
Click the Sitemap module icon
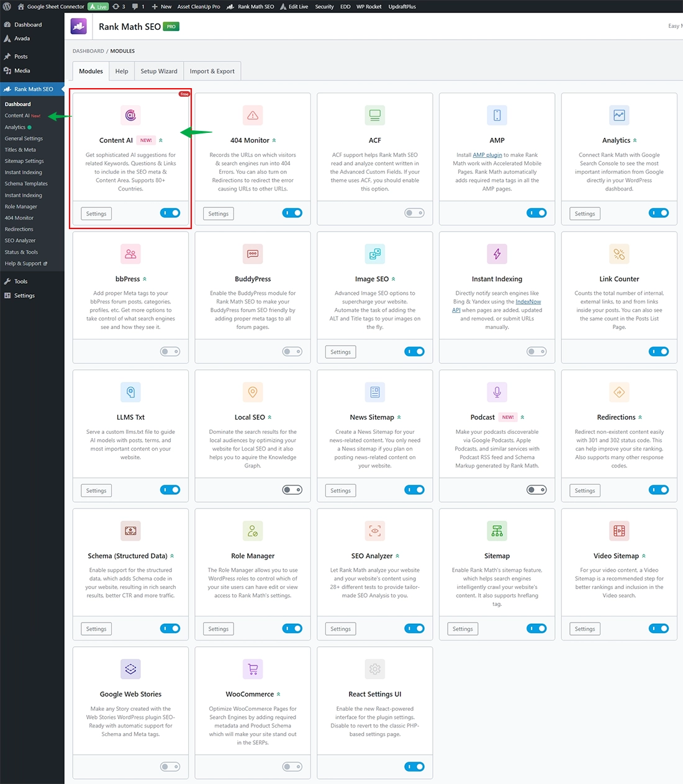coord(497,531)
